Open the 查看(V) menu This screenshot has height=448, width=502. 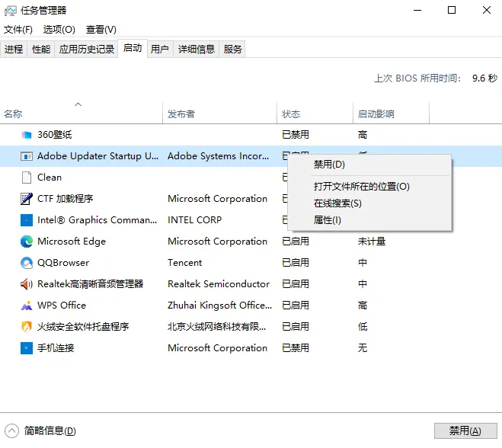[101, 30]
